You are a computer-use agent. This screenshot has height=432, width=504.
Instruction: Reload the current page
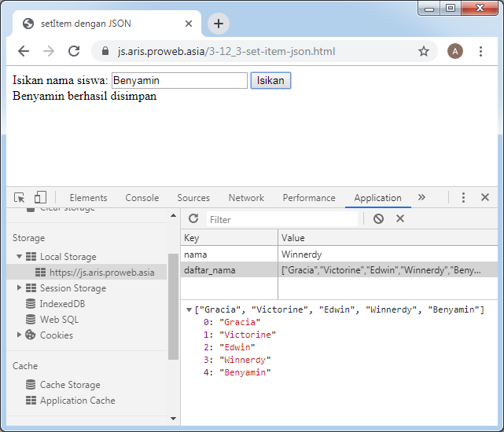click(74, 51)
